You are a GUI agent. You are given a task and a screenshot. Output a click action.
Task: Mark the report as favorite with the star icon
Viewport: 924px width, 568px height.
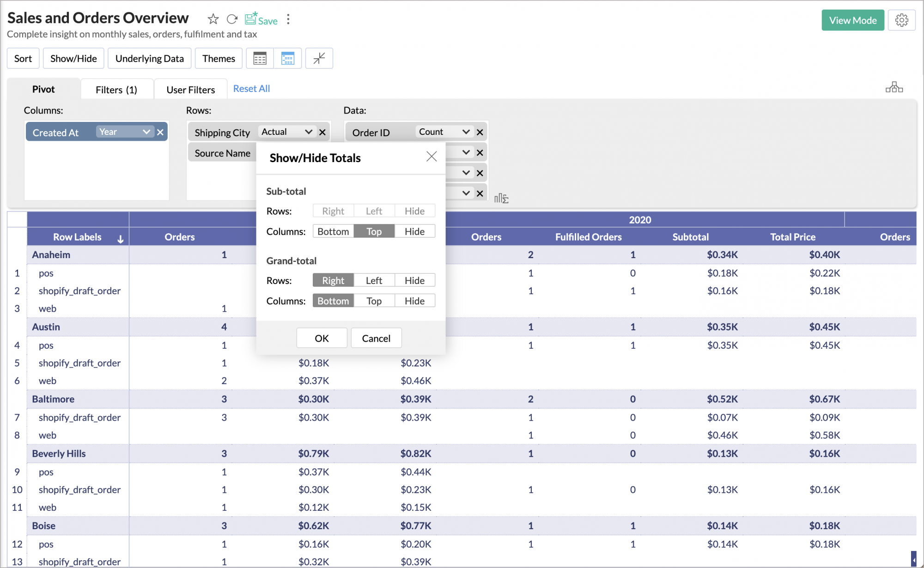[213, 19]
